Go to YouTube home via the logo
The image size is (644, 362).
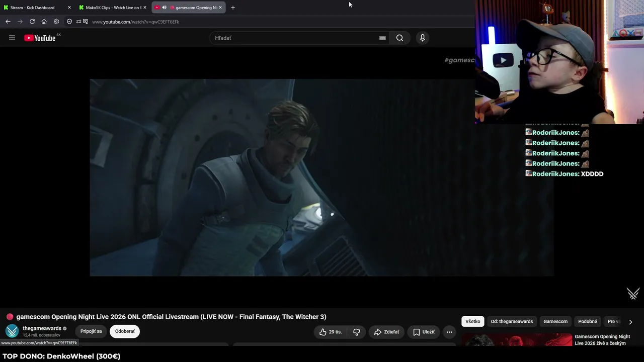[40, 38]
